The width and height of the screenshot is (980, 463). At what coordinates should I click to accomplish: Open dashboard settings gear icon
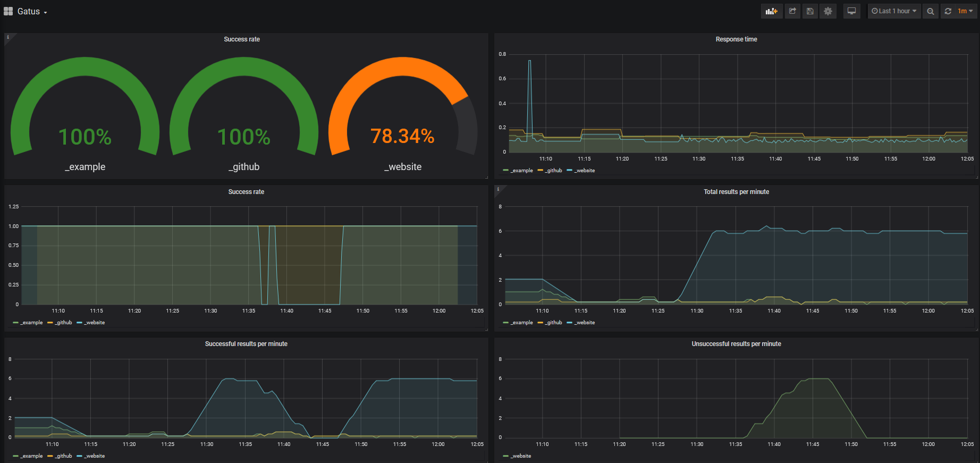(x=828, y=11)
